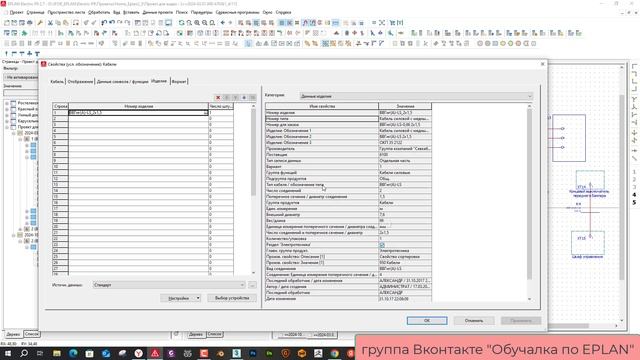Select the 'Внешний диаметр' property row
Screen dimensions: 640x360
(x=348, y=215)
